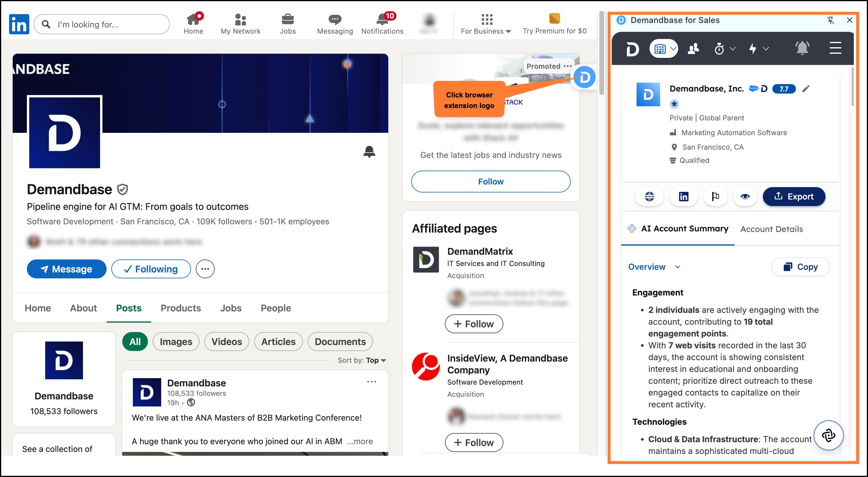Click the notification bell on Demandbase page
Screen dimensions: 868x477
[x=369, y=152]
